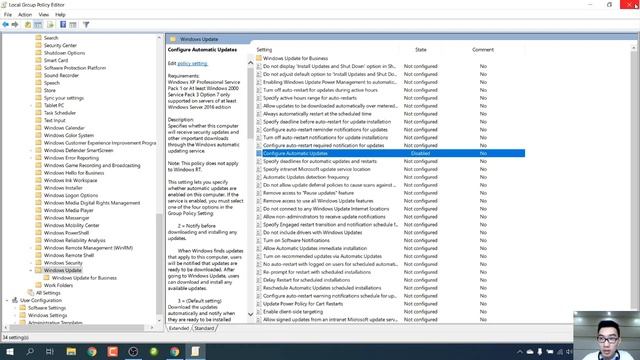Click the Filter funnel toolbar icon
640x360 pixels.
click(86, 24)
